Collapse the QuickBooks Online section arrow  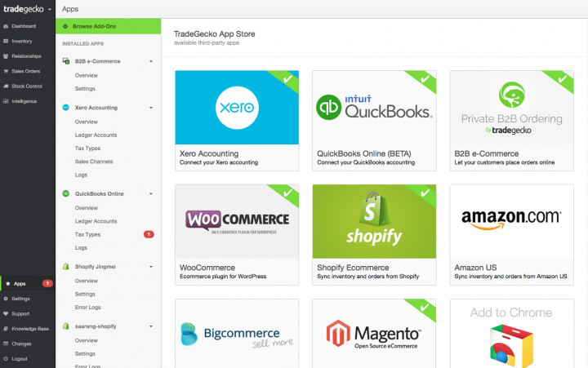click(151, 193)
